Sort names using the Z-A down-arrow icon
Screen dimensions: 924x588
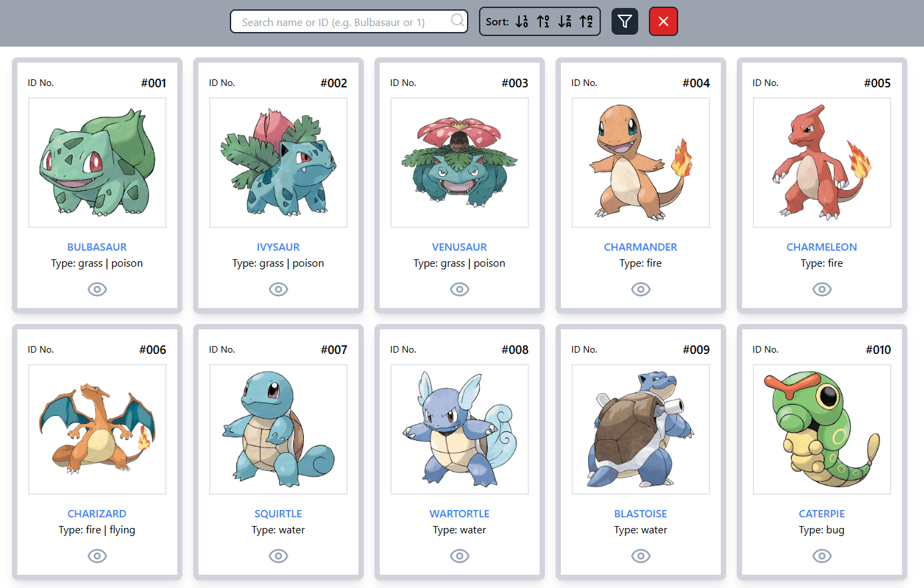click(x=565, y=21)
